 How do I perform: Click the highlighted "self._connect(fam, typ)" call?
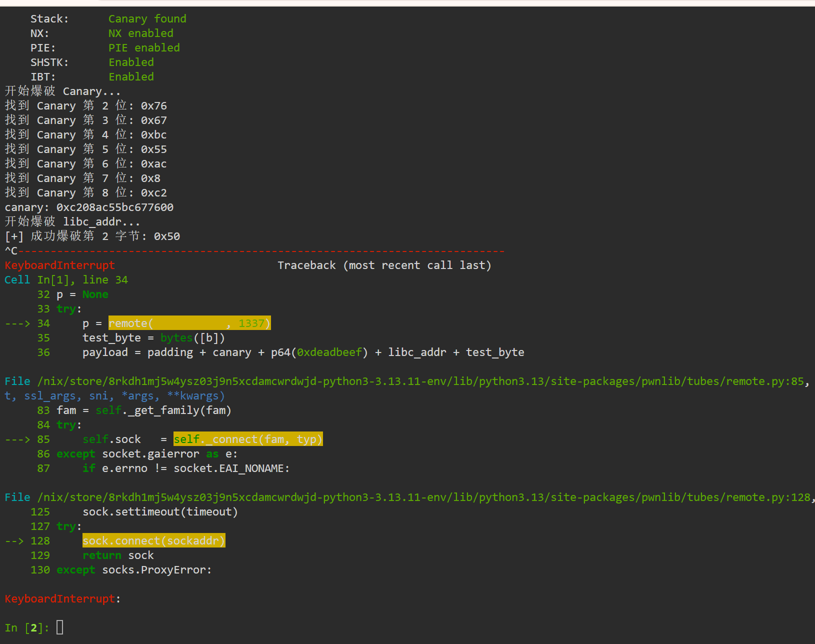tap(248, 439)
